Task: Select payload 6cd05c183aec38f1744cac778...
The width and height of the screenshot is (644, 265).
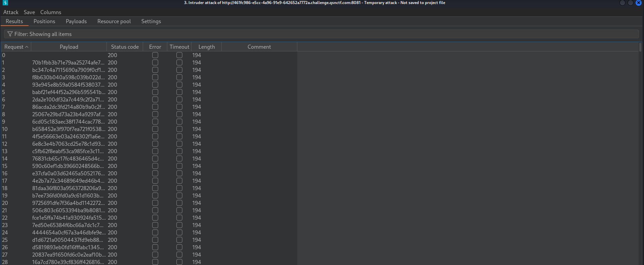Action: point(69,122)
